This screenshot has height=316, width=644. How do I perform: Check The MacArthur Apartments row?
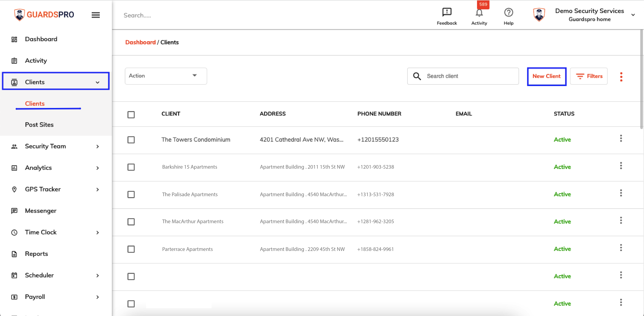pyautogui.click(x=131, y=222)
